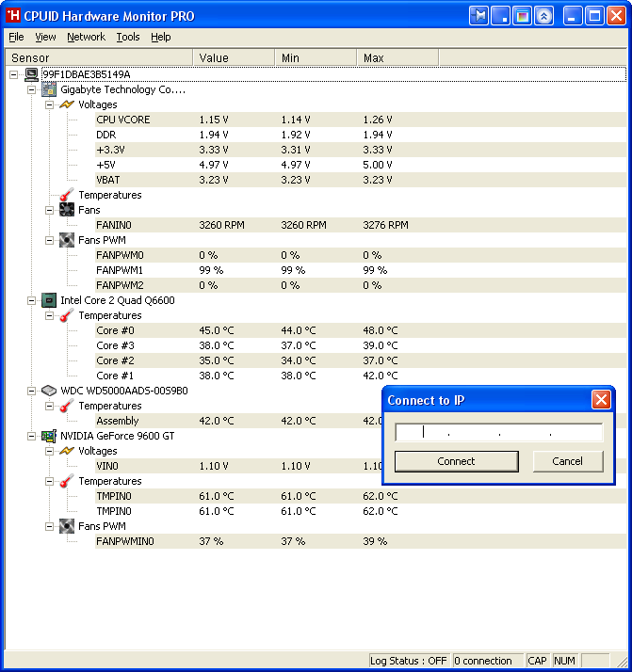The width and height of the screenshot is (632, 672).
Task: Click the computer icon beside 99F1DBAE3B5149A
Action: tap(31, 74)
